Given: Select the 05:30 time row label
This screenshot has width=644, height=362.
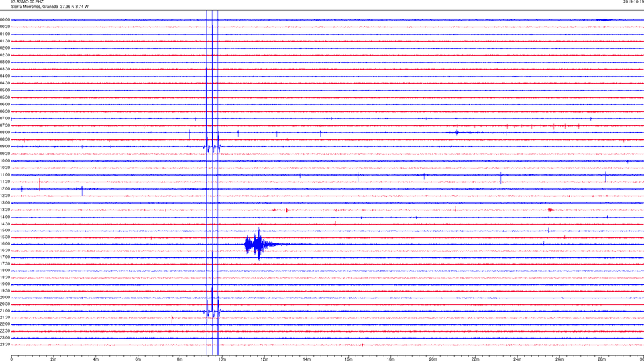Looking at the screenshot, I should tap(5, 97).
